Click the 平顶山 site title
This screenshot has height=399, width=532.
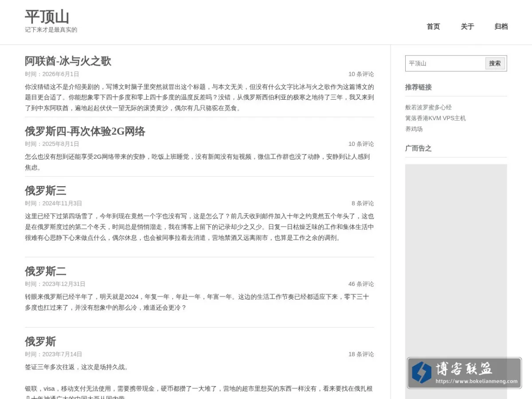(x=47, y=17)
